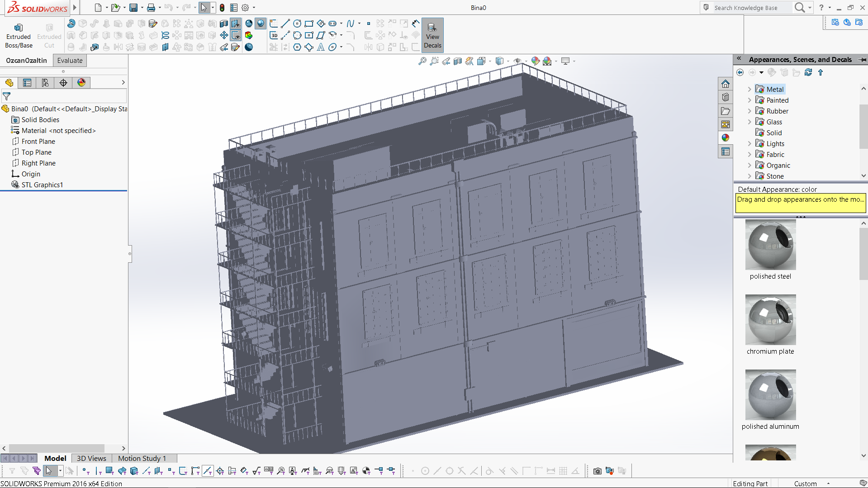This screenshot has height=488, width=868.
Task: Open the DimXpertManager tab
Action: pyautogui.click(x=63, y=83)
